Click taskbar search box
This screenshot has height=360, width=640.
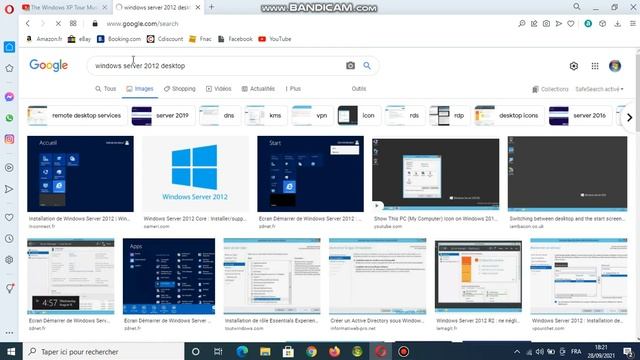coord(104,351)
